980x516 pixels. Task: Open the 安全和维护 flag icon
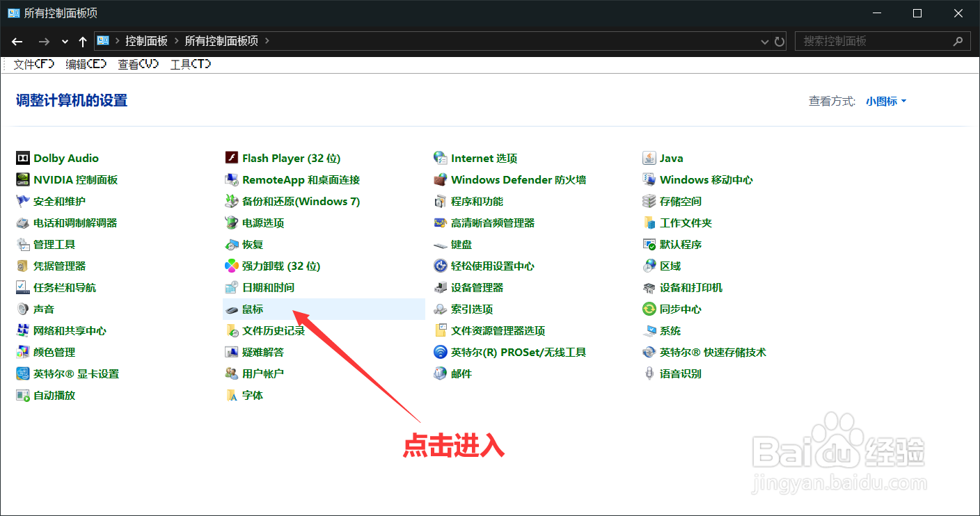pos(23,201)
